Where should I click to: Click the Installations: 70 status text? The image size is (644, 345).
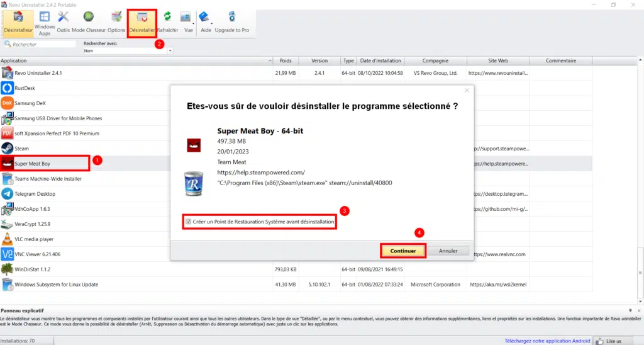pyautogui.click(x=18, y=341)
